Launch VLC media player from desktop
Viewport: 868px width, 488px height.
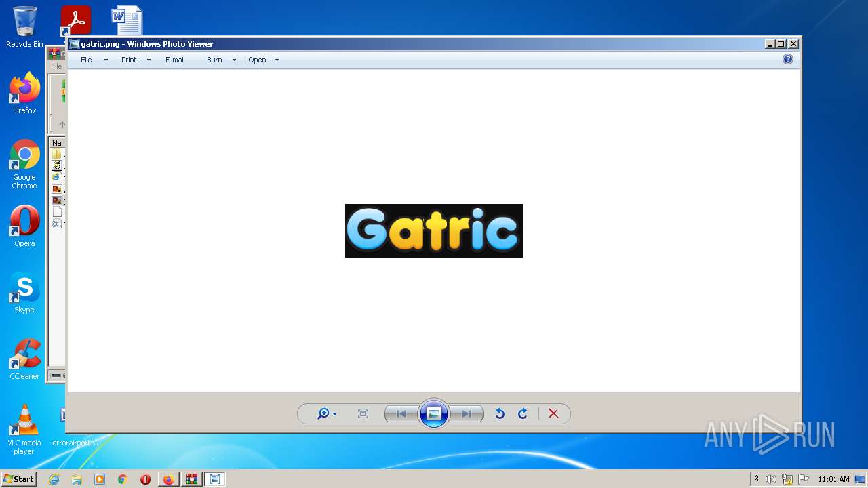point(24,430)
